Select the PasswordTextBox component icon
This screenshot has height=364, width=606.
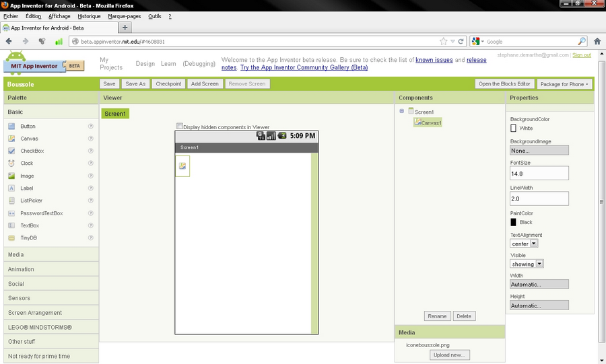tap(11, 213)
